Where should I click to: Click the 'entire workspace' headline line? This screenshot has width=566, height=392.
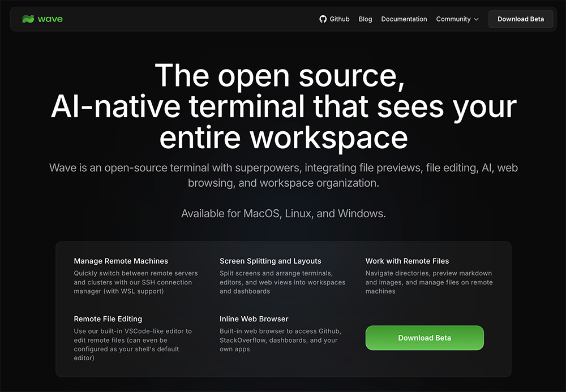tap(284, 139)
